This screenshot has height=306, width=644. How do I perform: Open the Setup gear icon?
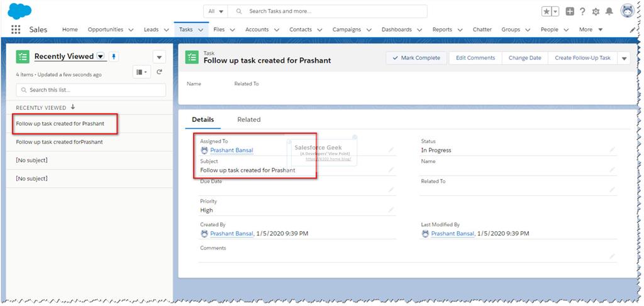pos(596,11)
